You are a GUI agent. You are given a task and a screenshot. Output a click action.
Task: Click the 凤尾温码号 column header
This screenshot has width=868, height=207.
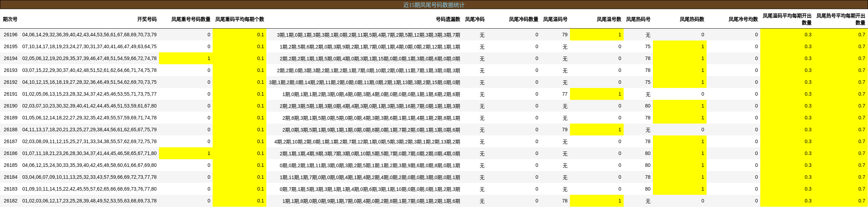[x=555, y=19]
